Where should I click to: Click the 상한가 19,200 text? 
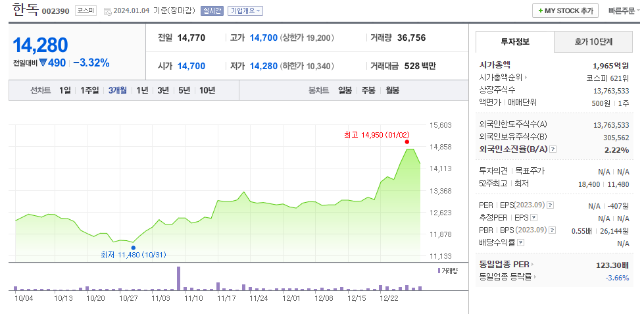click(x=307, y=38)
